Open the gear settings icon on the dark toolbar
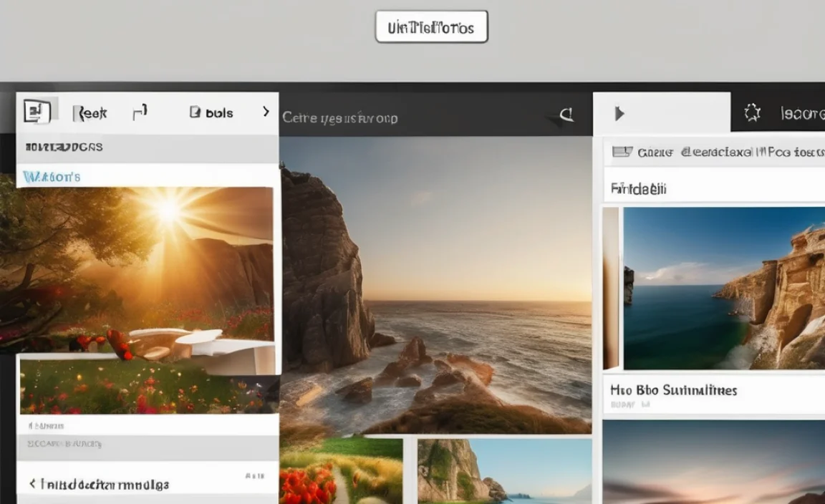 752,112
